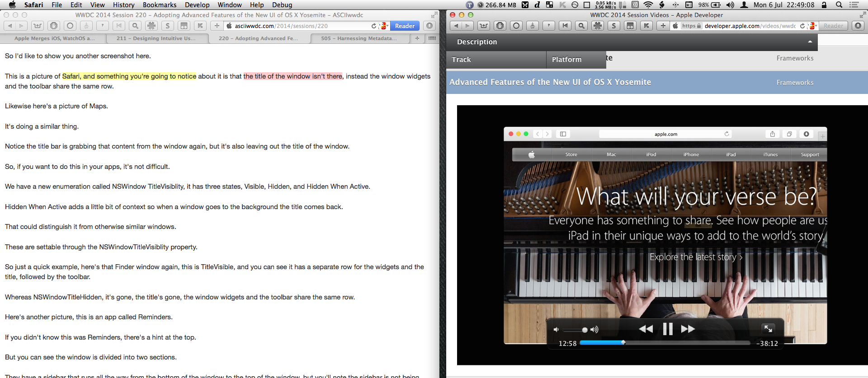Click the line "Likewise here's a picture of Maps."
868x378 pixels.
click(57, 106)
